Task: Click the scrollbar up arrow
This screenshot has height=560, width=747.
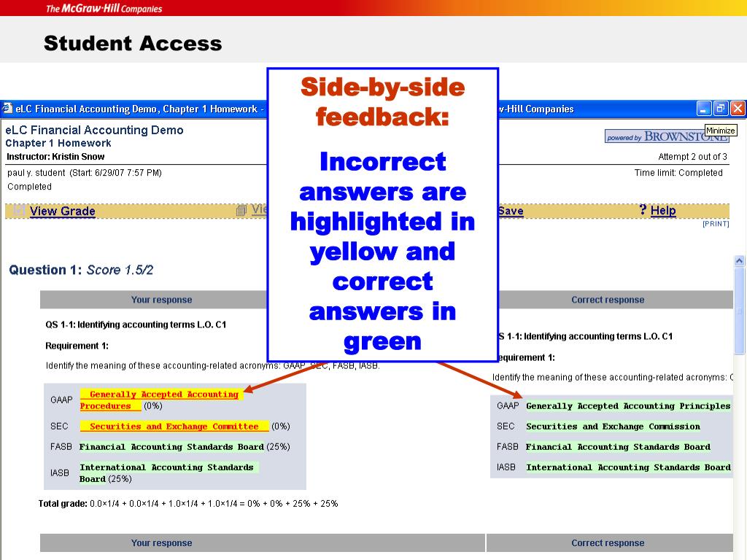Action: click(x=740, y=260)
